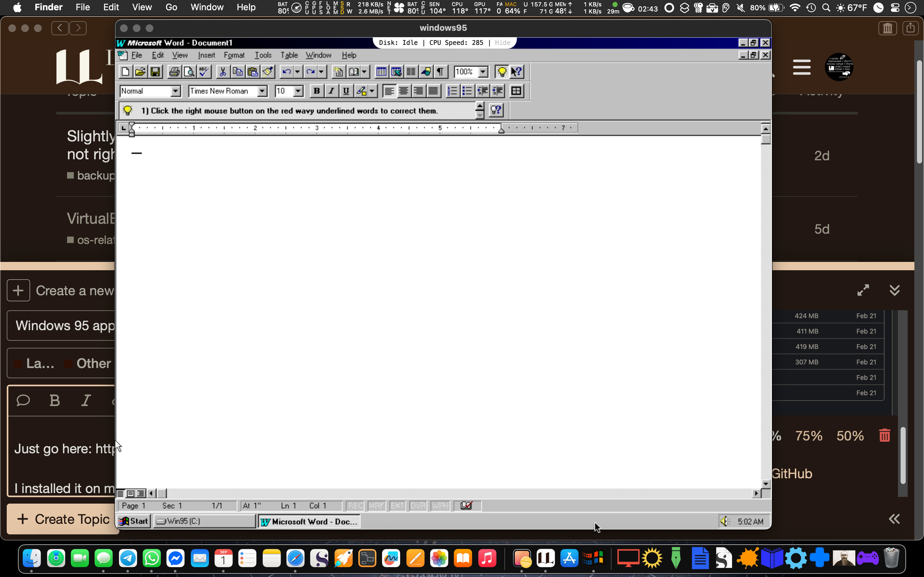Screen dimensions: 924x577
Task: Open the highlight color dropdown arrow
Action: pos(372,91)
